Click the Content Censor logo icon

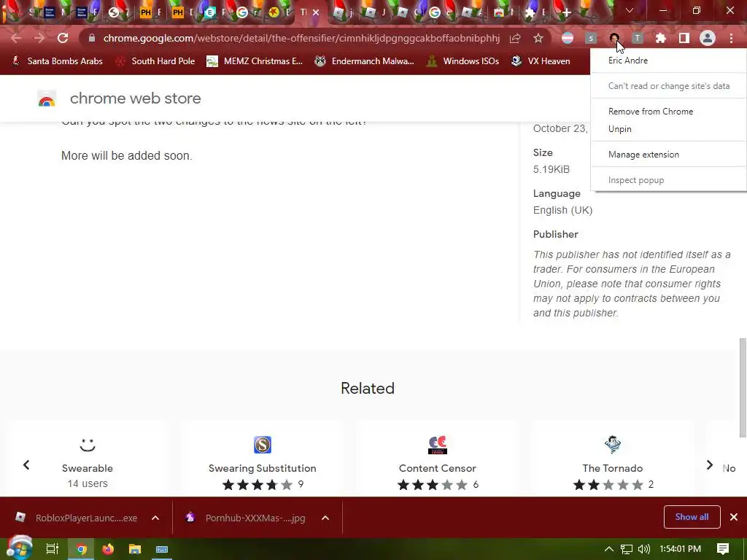[438, 445]
